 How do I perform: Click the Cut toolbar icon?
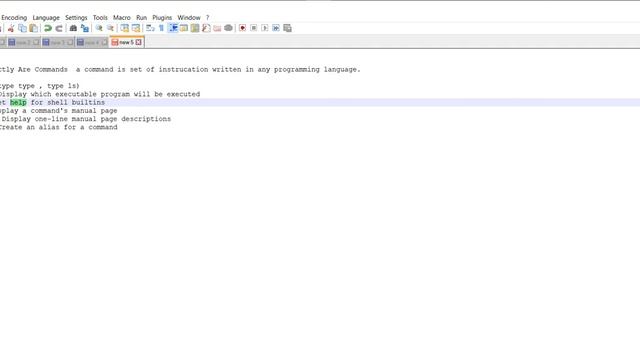coord(11,28)
